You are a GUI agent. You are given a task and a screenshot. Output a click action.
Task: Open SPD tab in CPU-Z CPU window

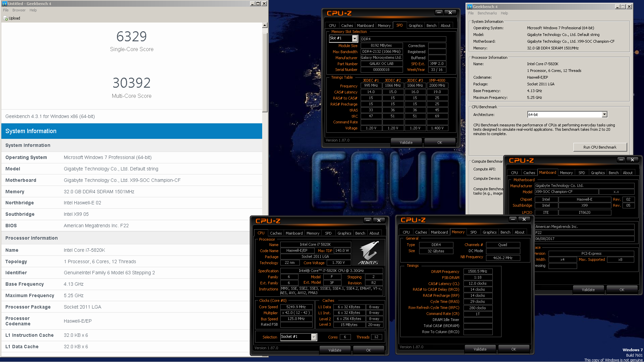pos(328,233)
